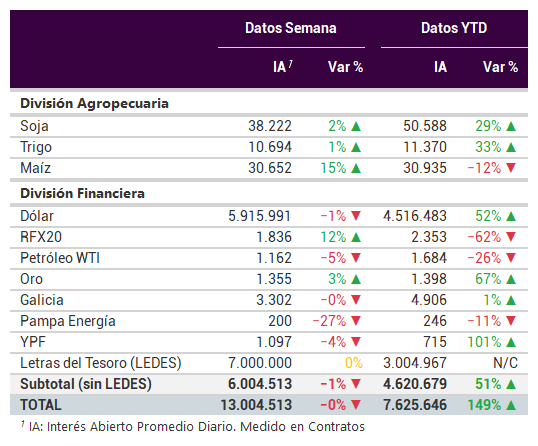538x446 pixels.
Task: Click the Galicia row label
Action: click(x=42, y=300)
